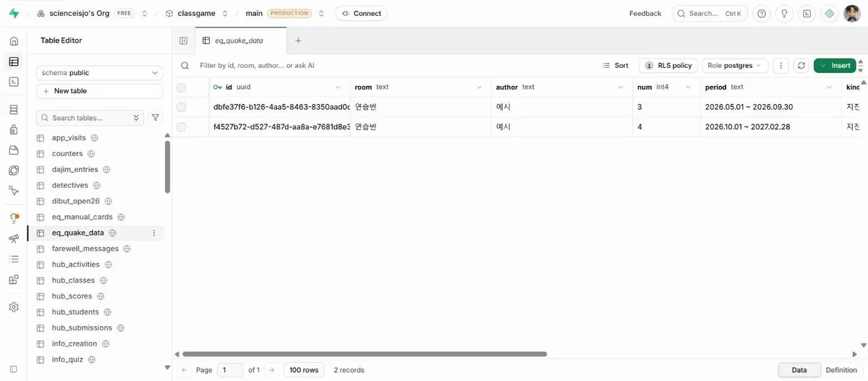Click the New table button

coord(99,91)
